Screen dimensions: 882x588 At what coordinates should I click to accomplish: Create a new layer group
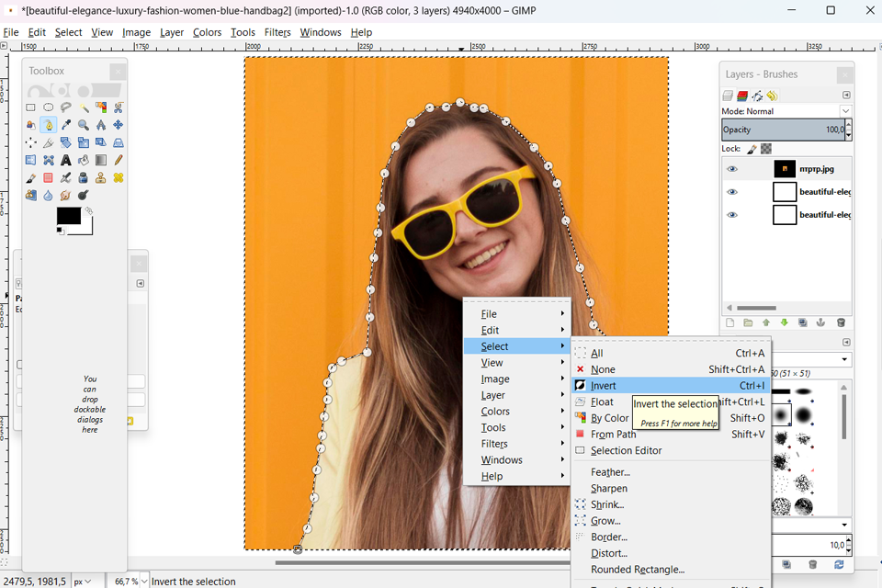748,322
